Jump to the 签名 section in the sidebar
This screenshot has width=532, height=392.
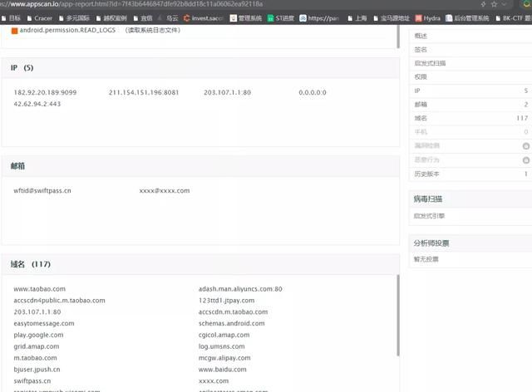471,50
